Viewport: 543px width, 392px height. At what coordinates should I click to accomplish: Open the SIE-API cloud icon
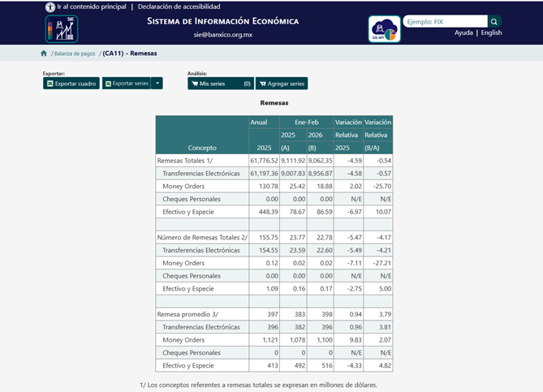384,29
